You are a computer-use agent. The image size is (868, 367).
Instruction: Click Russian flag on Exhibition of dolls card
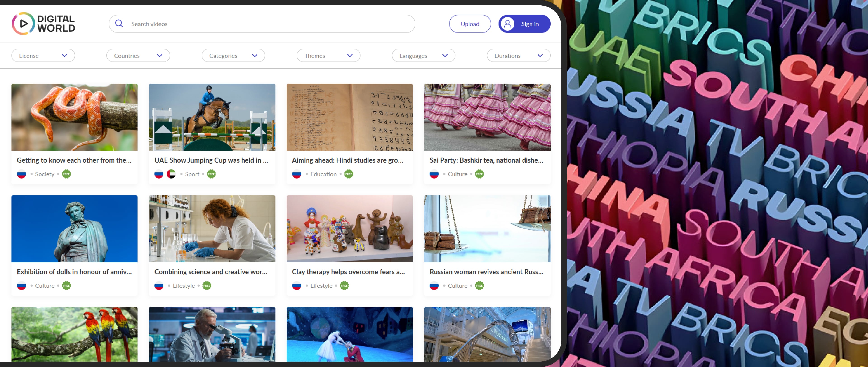click(21, 286)
